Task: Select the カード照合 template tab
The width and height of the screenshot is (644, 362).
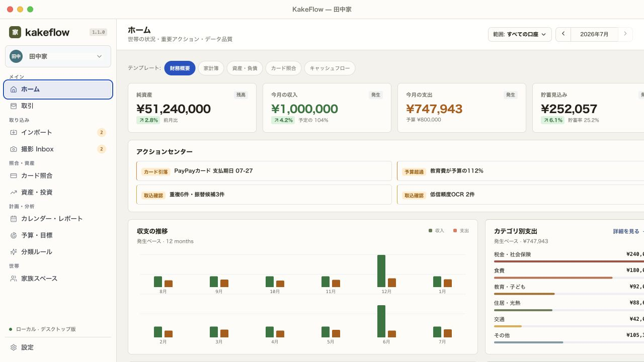Action: [x=284, y=68]
